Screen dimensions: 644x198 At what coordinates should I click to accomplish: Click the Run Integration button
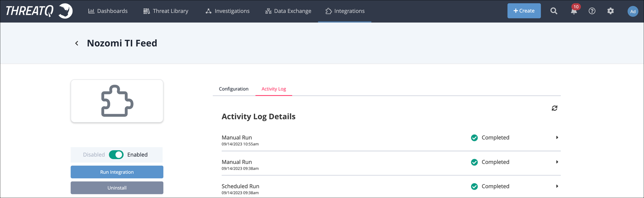click(x=117, y=172)
